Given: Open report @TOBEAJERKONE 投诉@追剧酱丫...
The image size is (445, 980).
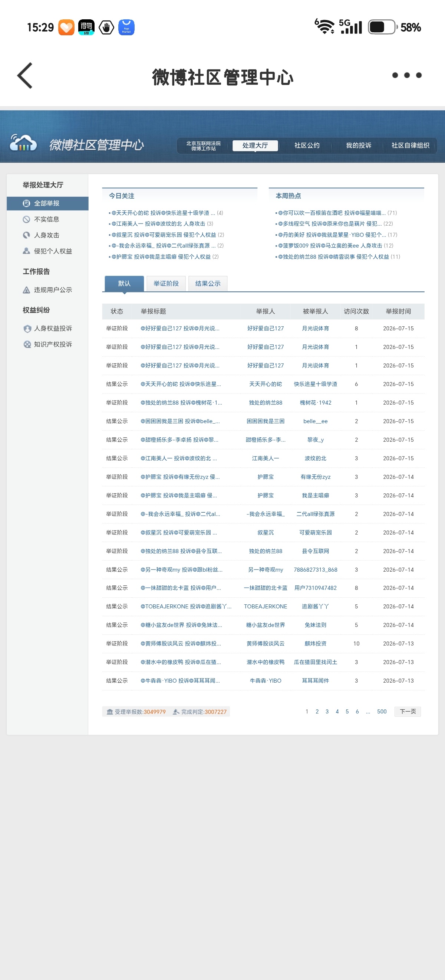Looking at the screenshot, I should [x=186, y=607].
